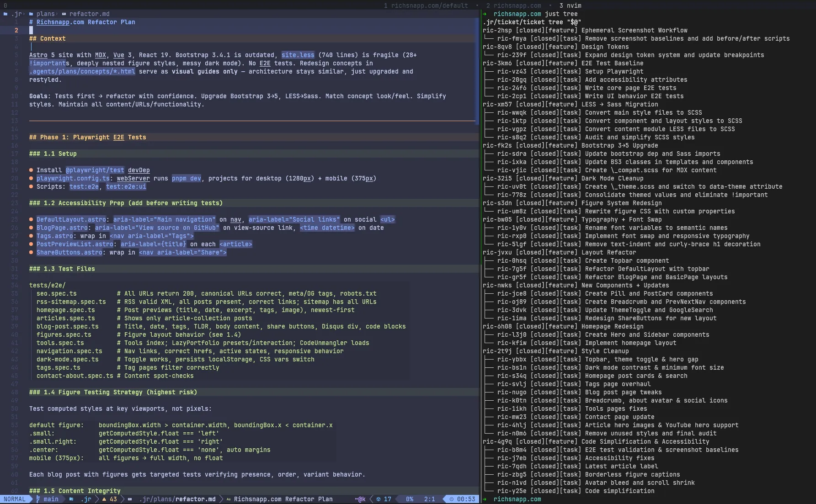The width and height of the screenshot is (816, 504).
Task: Open tmux window 1 richsnapp.com/default
Action: (427, 5)
